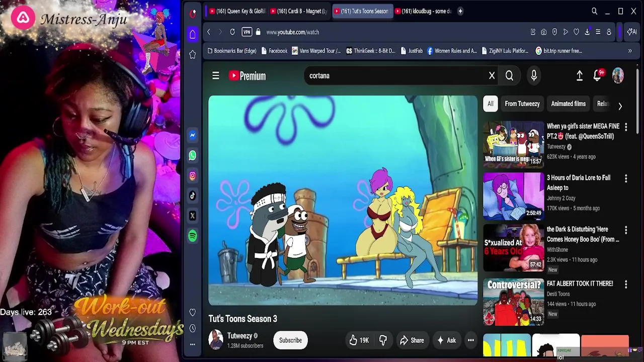The image size is (644, 362).
Task: Expand hidden bookmarks chevron
Action: click(x=630, y=51)
